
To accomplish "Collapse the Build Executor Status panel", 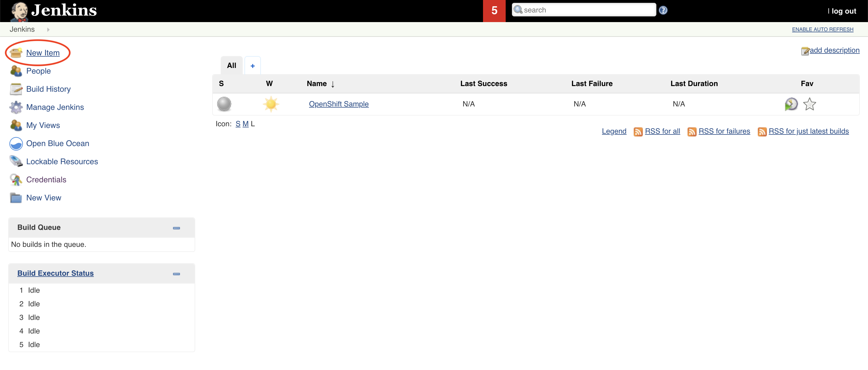I will tap(176, 274).
